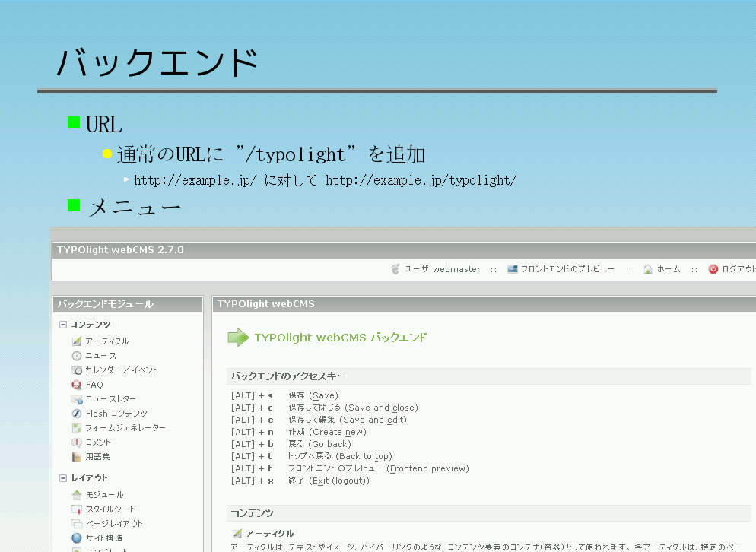Click the スタイルシート icon

(77, 509)
